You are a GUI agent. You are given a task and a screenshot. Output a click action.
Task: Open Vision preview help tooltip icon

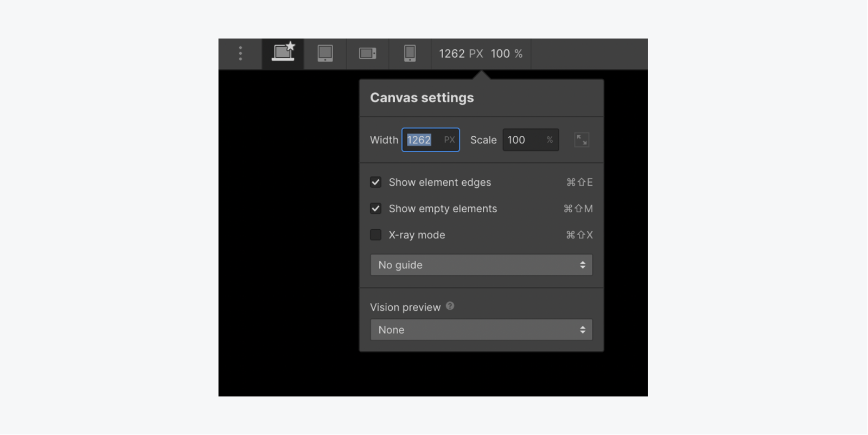(x=450, y=306)
